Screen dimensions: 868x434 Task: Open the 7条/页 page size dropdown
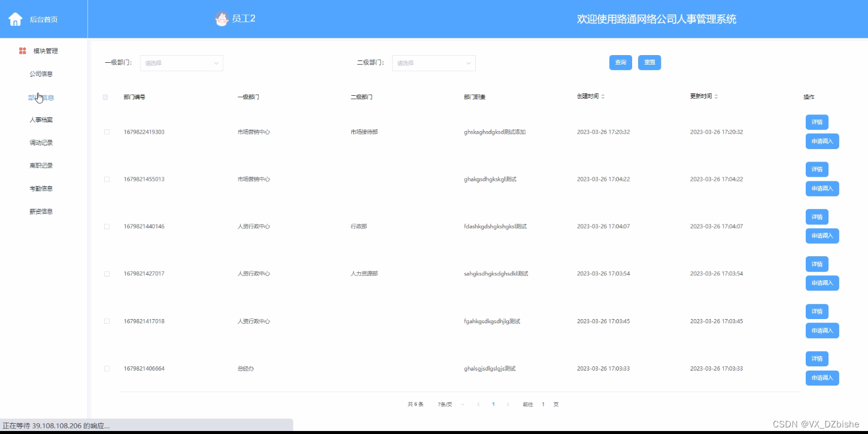pyautogui.click(x=451, y=405)
